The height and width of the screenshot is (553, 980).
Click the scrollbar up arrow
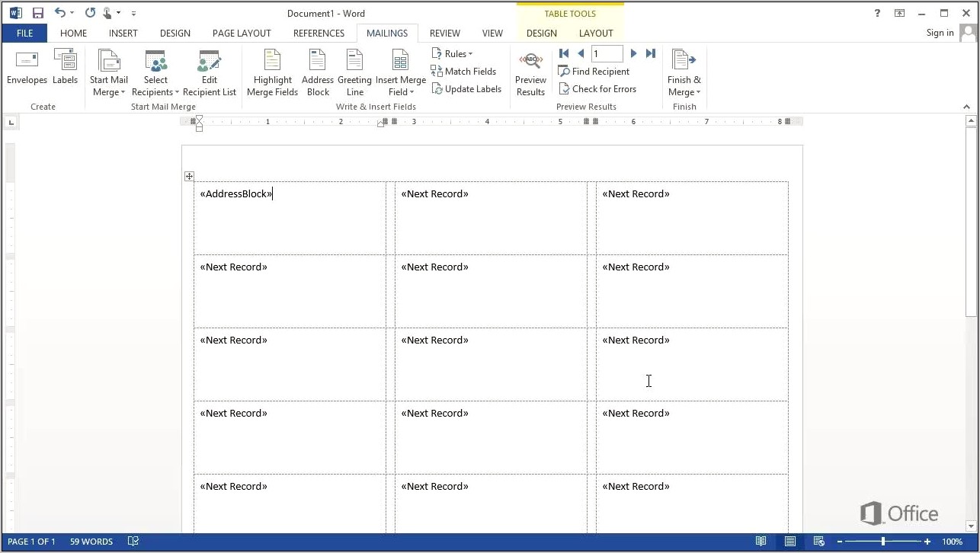tap(971, 121)
